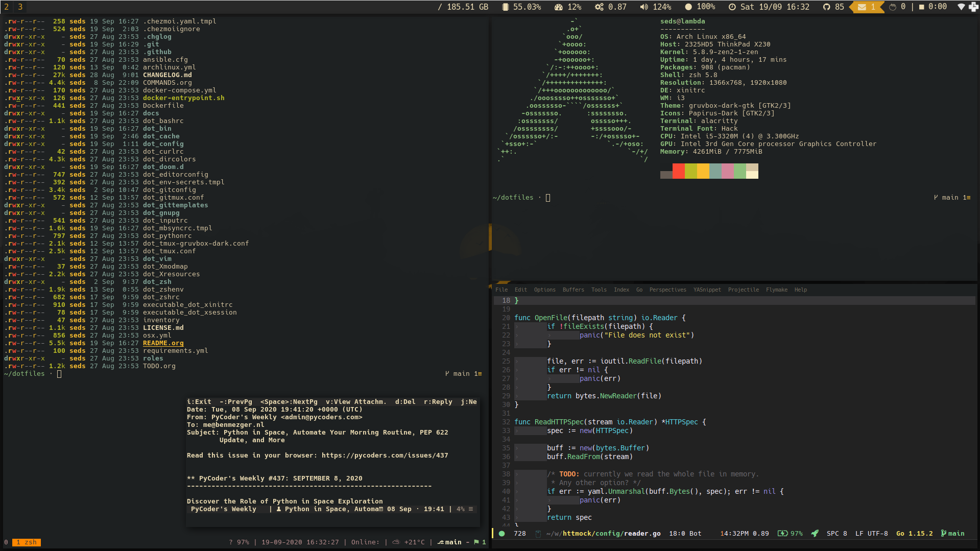Click 'docker-entrypoint.sh' in directory listing

point(183,98)
